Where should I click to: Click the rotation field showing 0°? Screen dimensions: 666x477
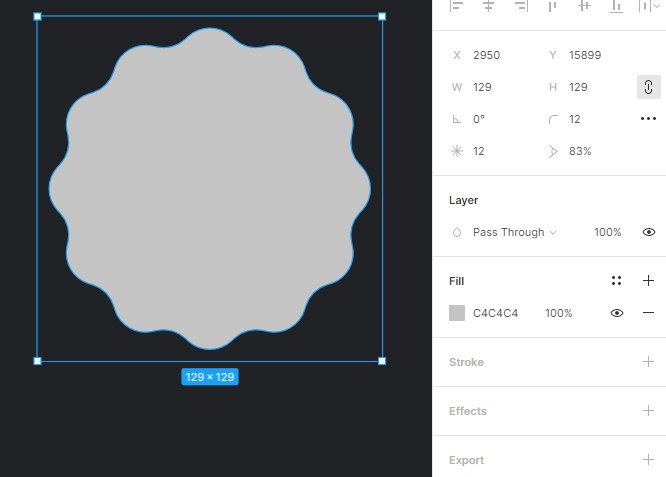coord(479,119)
